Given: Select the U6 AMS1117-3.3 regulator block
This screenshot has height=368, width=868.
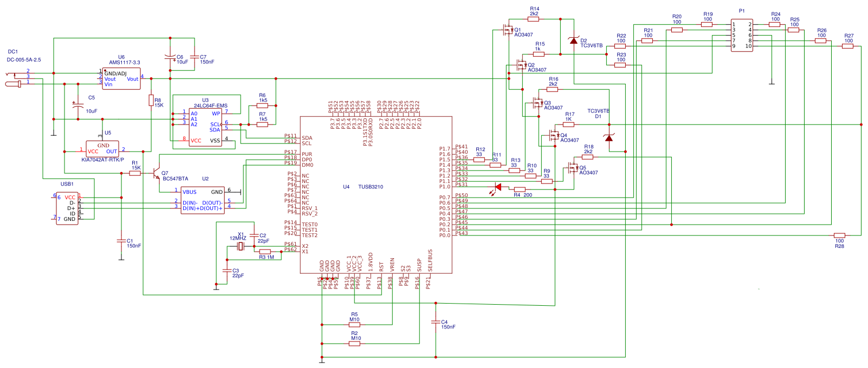Looking at the screenshot, I should point(121,78).
